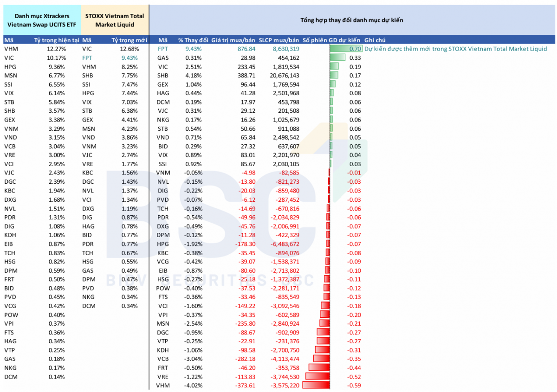
Task: Click the DCM ticker beside current weight "0.14%"
Action: (10, 377)
